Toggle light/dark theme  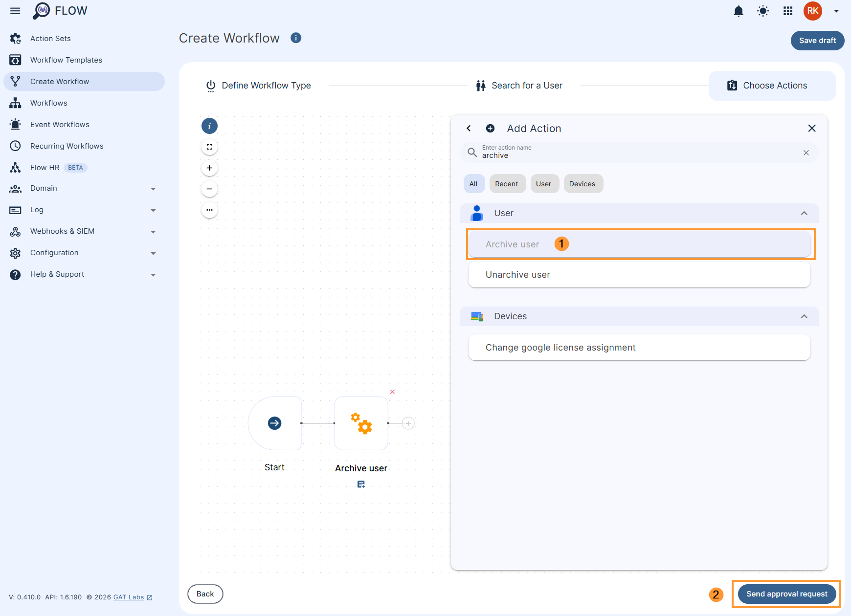pos(763,11)
